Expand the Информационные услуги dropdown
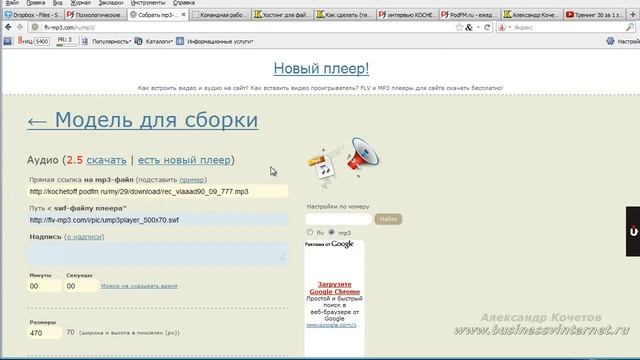This screenshot has width=640, height=360. 220,42
